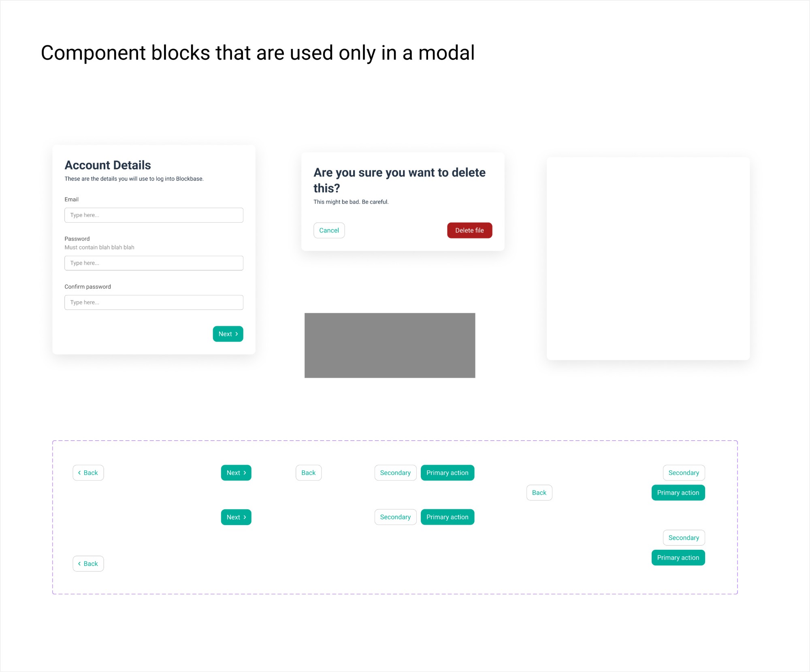This screenshot has height=672, width=810.
Task: Click the lowest chevron Back button
Action: (x=88, y=564)
